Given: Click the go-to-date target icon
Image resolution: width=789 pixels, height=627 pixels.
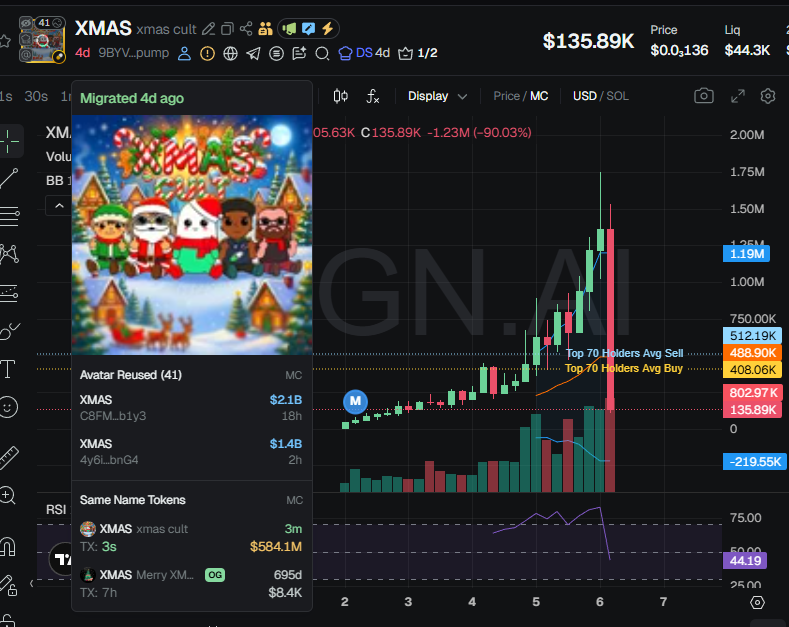Looking at the screenshot, I should pyautogui.click(x=757, y=602).
